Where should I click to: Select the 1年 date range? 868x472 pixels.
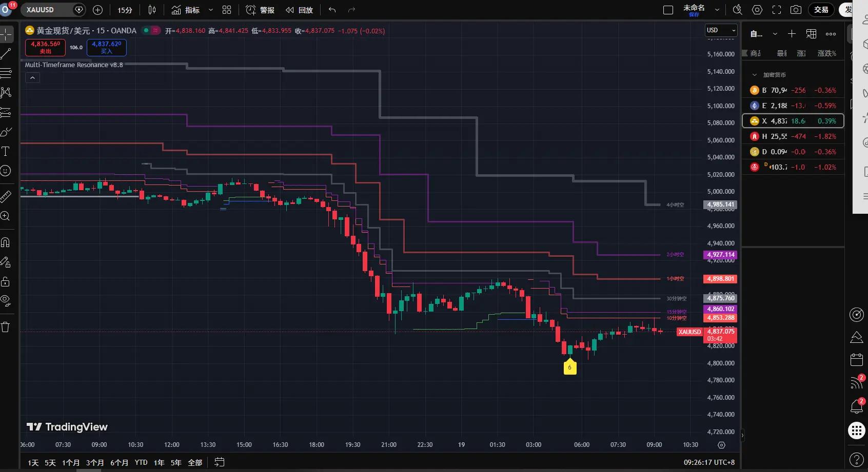[x=159, y=462]
